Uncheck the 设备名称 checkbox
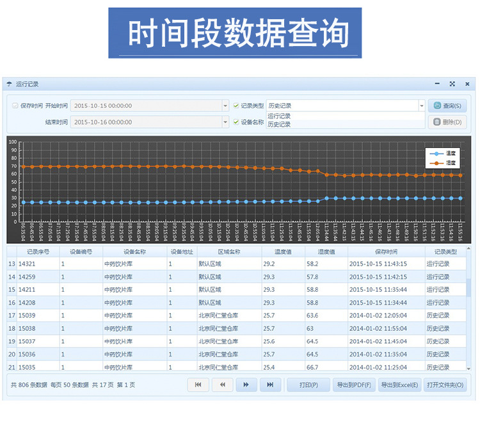The width and height of the screenshot is (480, 448). (236, 122)
